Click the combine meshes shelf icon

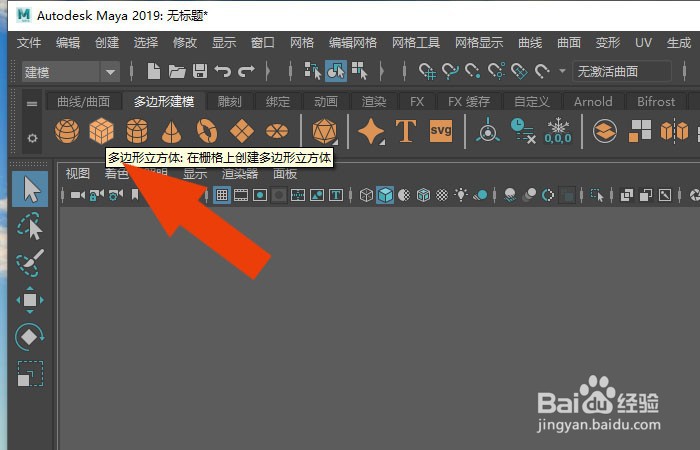coord(605,131)
